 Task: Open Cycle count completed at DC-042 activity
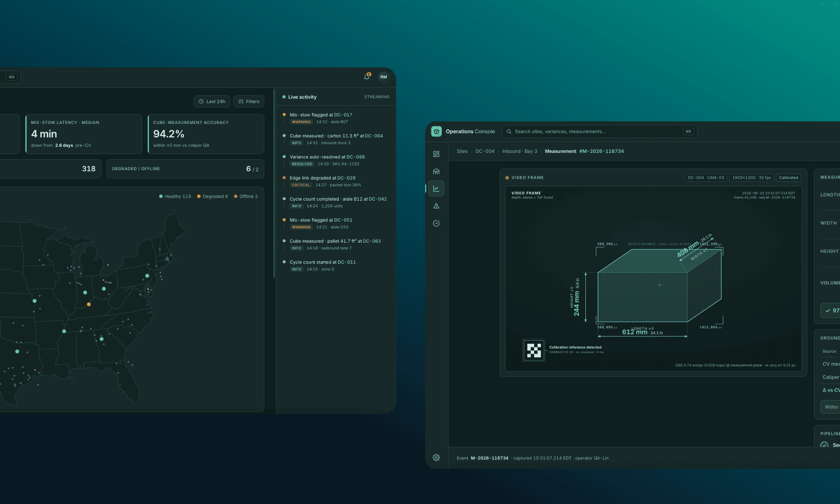[336, 202]
